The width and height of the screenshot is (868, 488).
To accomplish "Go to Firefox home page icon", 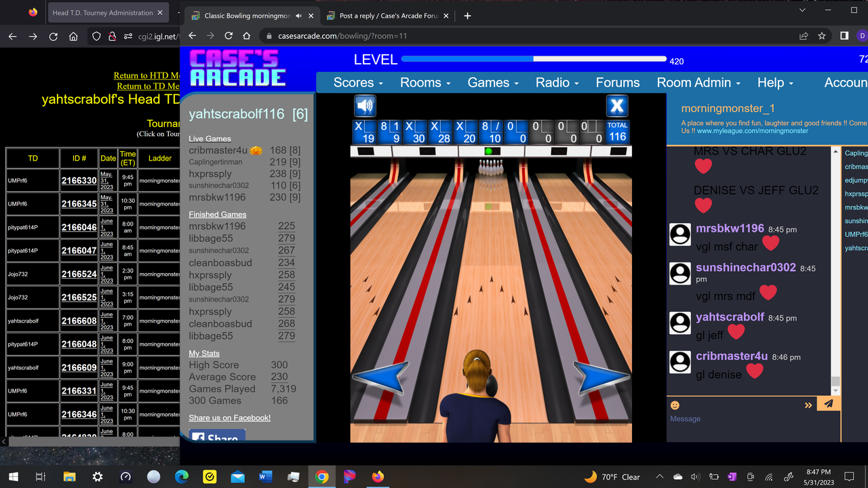I will (73, 37).
